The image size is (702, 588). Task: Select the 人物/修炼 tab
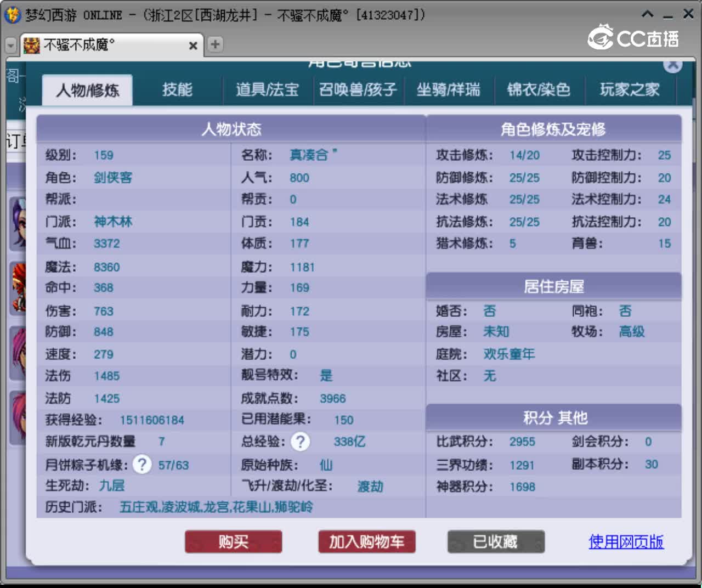[87, 90]
